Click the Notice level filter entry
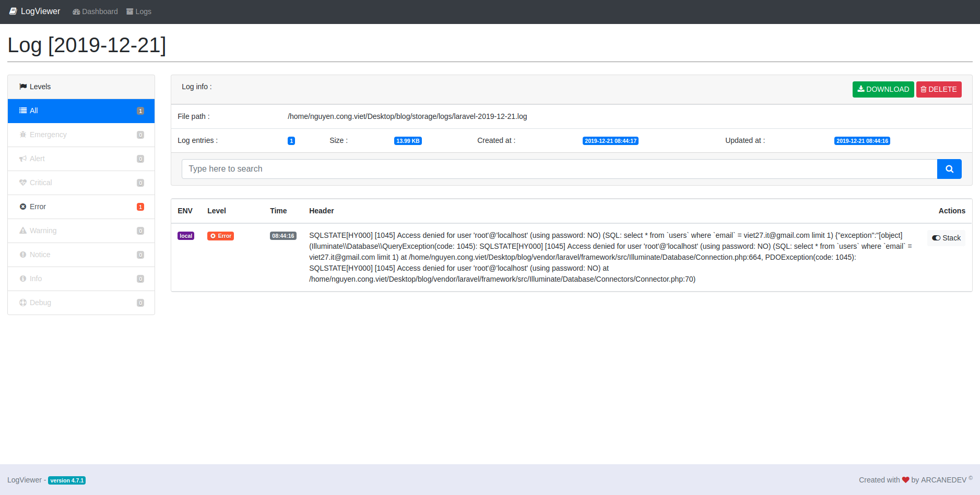 point(39,255)
